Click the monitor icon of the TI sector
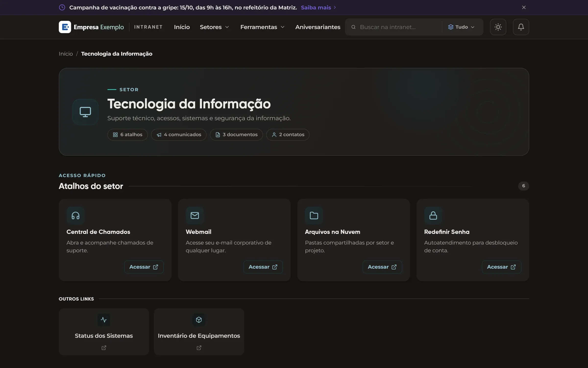The width and height of the screenshot is (588, 368). [x=85, y=112]
